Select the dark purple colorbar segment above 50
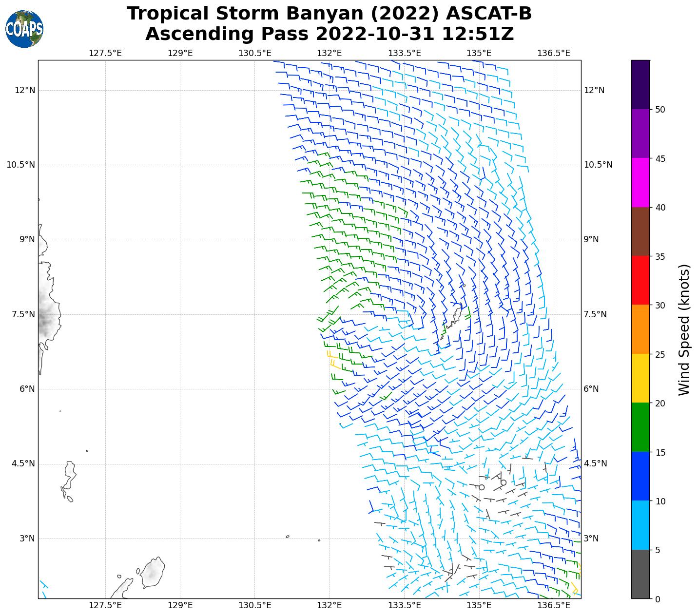 coord(640,84)
